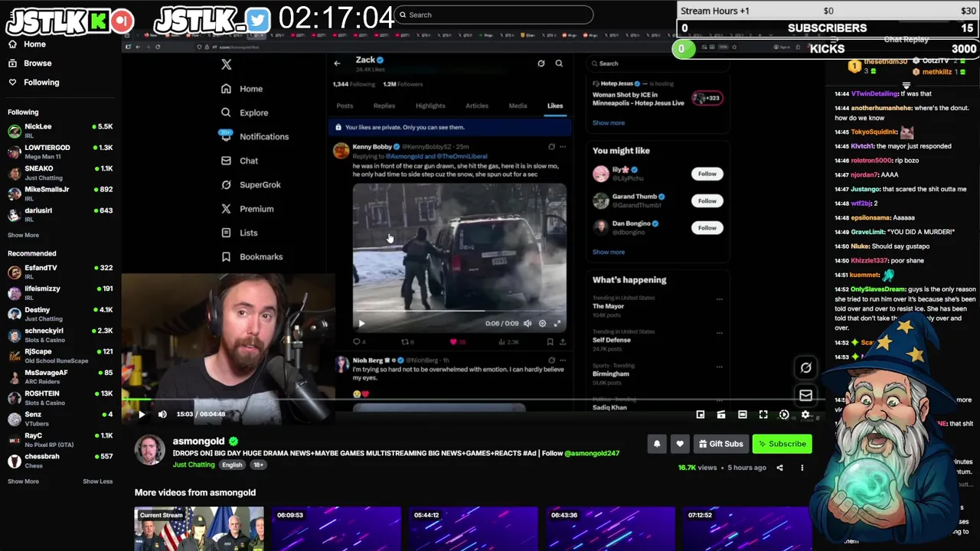Open the more options menu beside share

coord(802,468)
